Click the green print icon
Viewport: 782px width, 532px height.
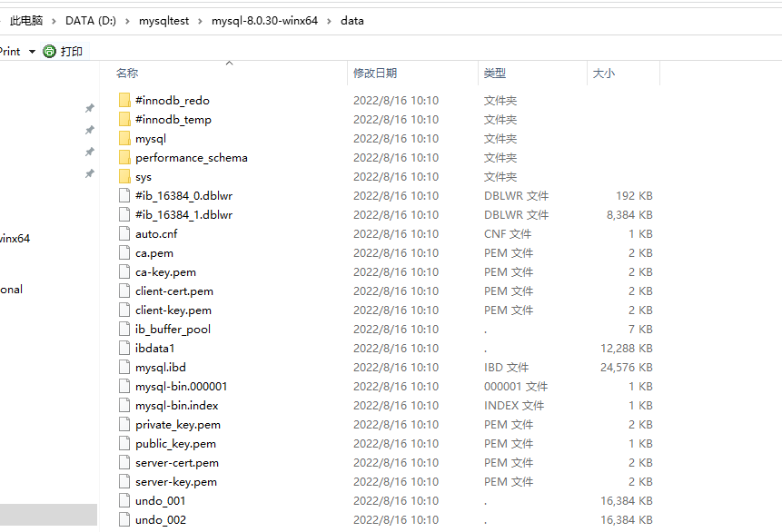[x=49, y=52]
